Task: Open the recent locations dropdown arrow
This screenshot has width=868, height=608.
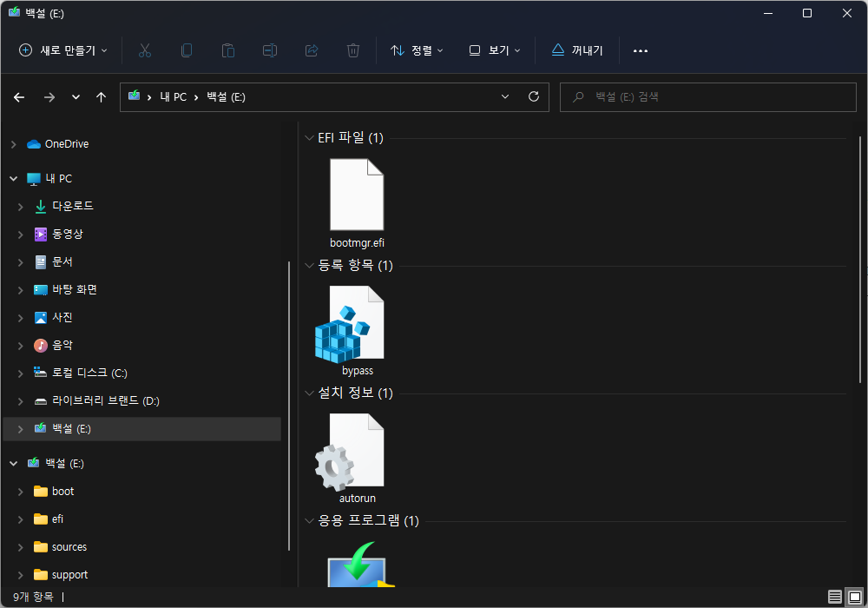Action: point(76,97)
